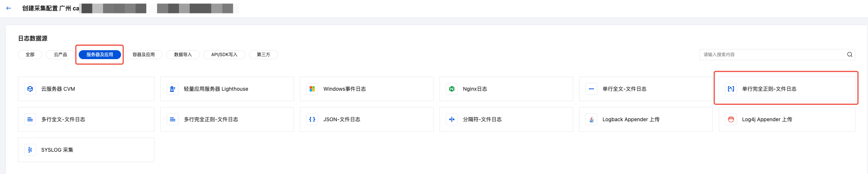Click the Logback Appender Java icon

pyautogui.click(x=591, y=119)
